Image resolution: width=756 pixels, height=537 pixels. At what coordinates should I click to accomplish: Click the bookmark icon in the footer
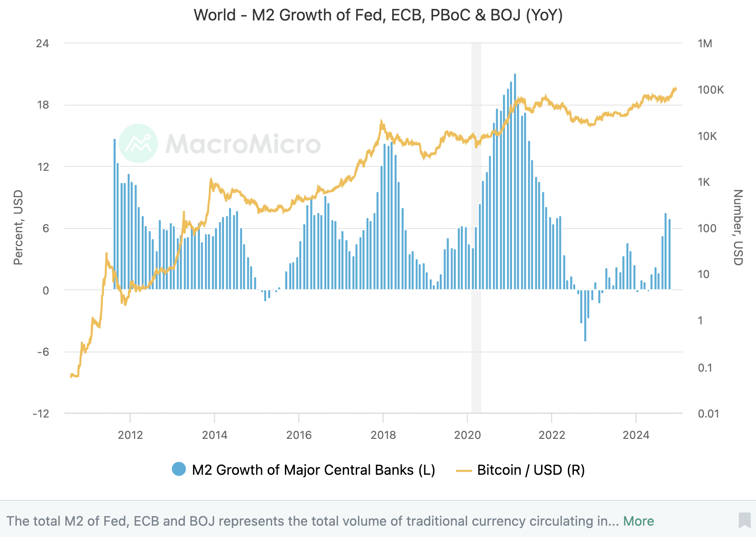click(x=744, y=520)
